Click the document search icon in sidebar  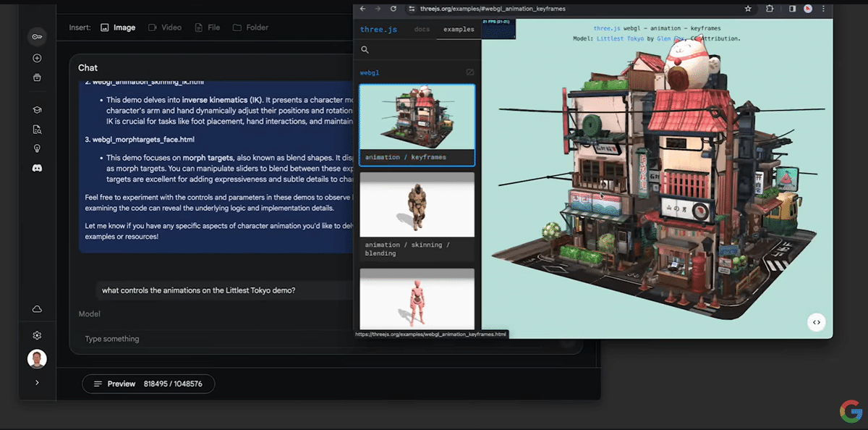click(x=37, y=130)
